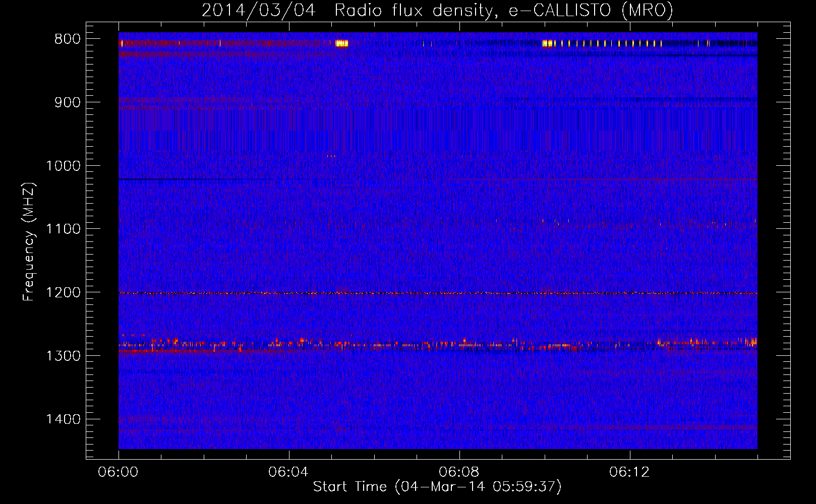Click the plot title 'Radio flux density, e-CALLISTO (MRO)'
Screen dimensions: 816x504
click(x=503, y=10)
